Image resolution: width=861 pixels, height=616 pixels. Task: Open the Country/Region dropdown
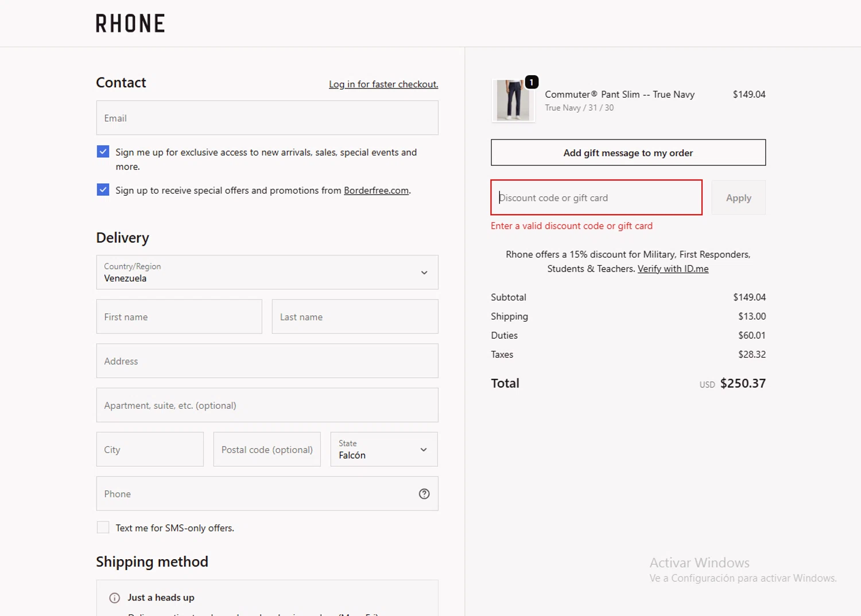click(267, 272)
